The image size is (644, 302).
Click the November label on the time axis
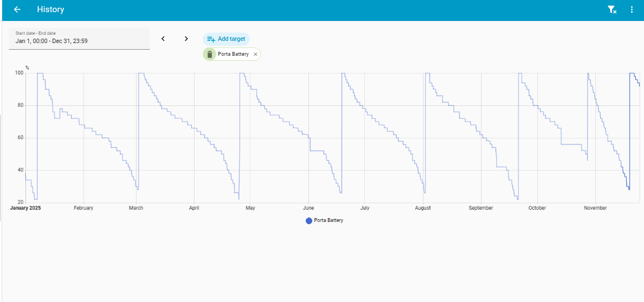[595, 208]
